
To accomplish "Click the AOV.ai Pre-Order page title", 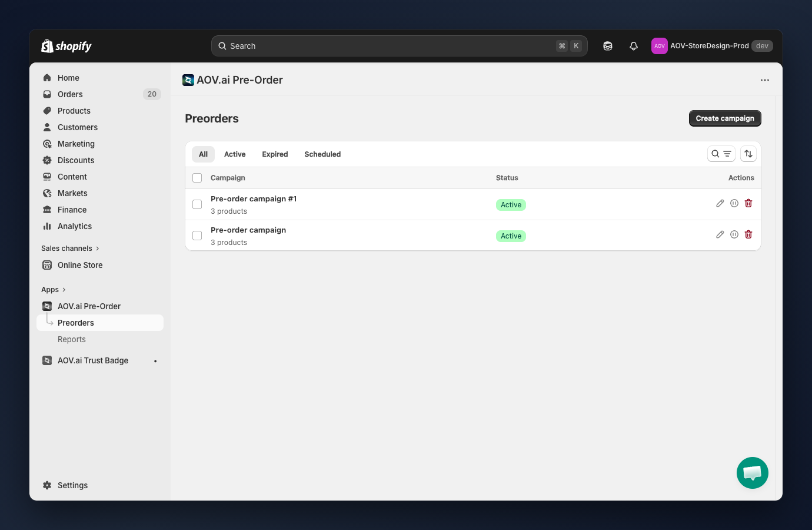I will 239,80.
